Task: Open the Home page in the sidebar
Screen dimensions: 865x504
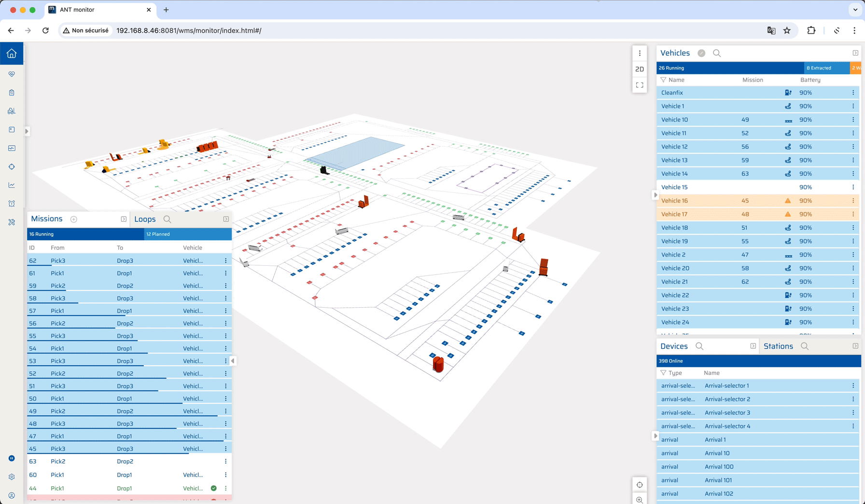Action: 12,54
